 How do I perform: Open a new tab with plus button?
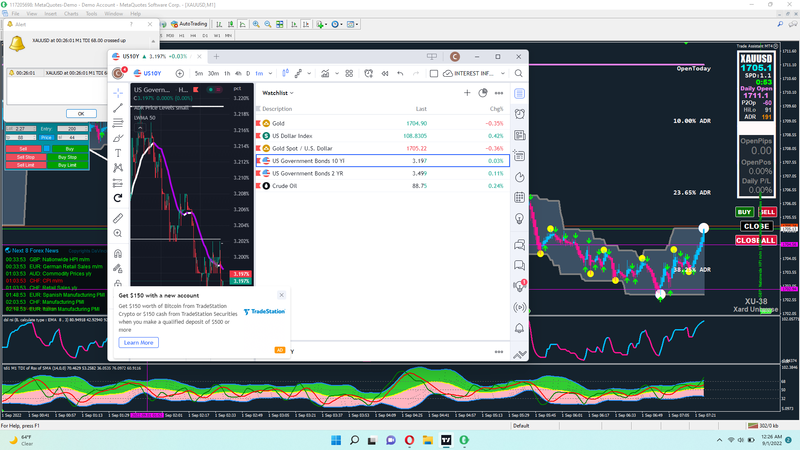(216, 57)
